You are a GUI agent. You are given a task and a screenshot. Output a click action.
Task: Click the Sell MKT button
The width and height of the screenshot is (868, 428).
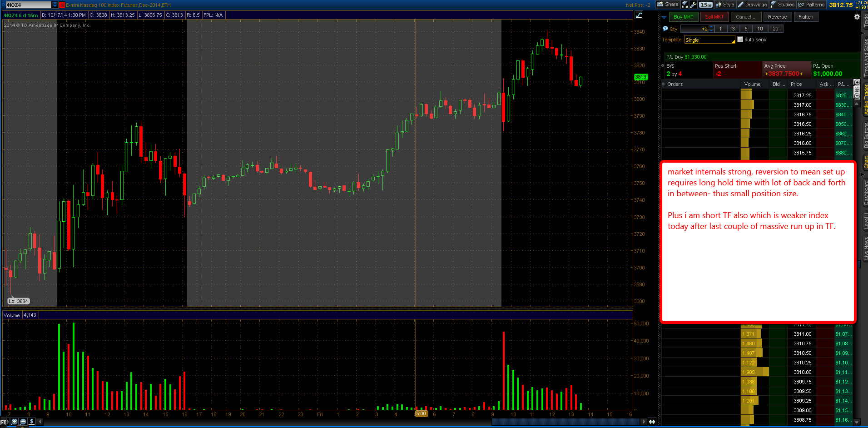click(714, 17)
